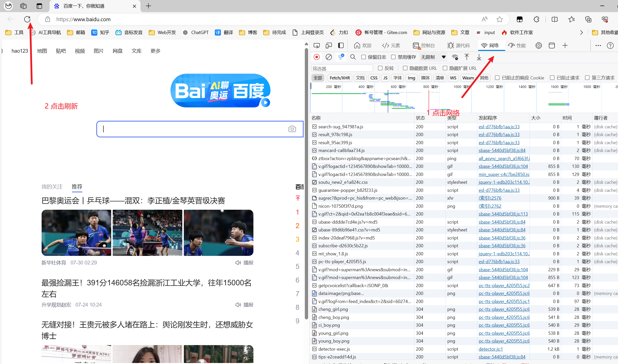Click the export HAR download arrow icon
Screen dimensions: 618x364
479,57
